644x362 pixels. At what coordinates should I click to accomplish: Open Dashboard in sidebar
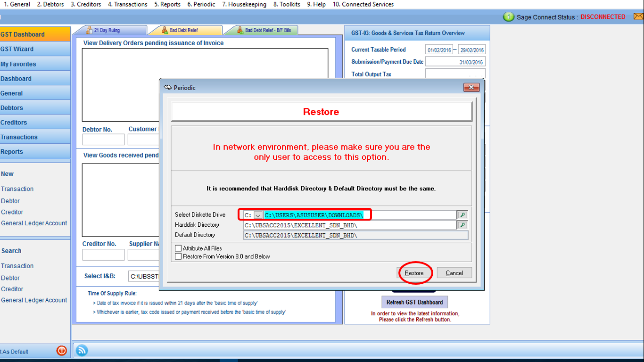tap(35, 78)
